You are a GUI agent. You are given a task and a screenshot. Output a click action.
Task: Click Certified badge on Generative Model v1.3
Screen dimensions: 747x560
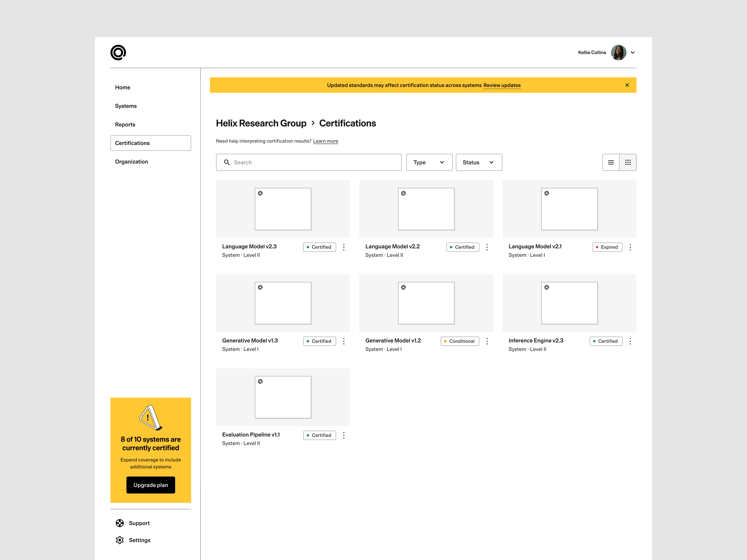pos(319,341)
